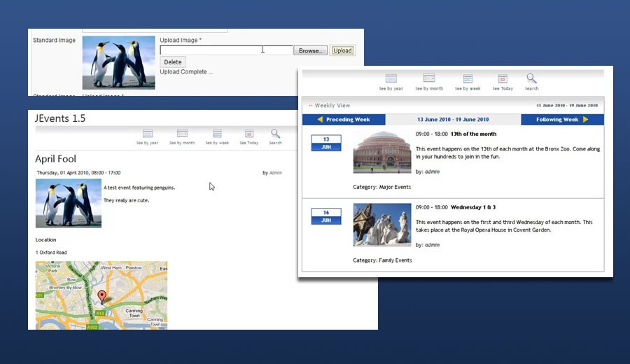630x364 pixels.
Task: Open the Wednesday 1 & 3 event
Action: (473, 207)
